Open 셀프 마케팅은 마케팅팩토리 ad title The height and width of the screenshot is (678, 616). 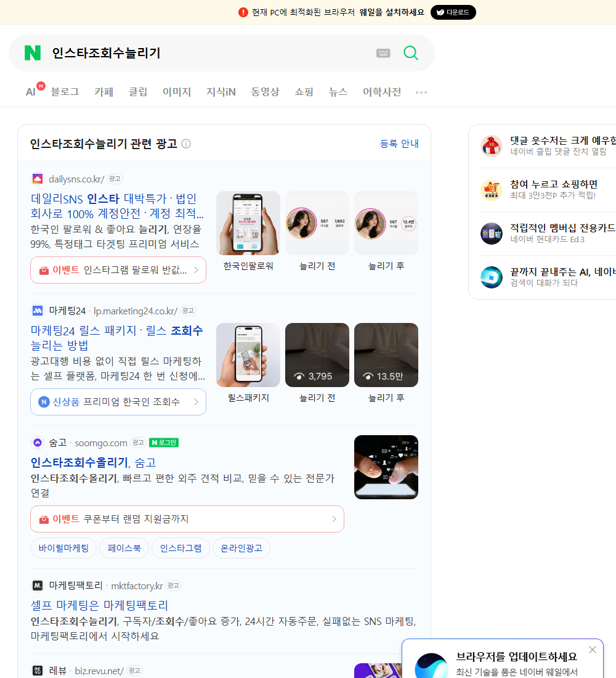(x=99, y=605)
